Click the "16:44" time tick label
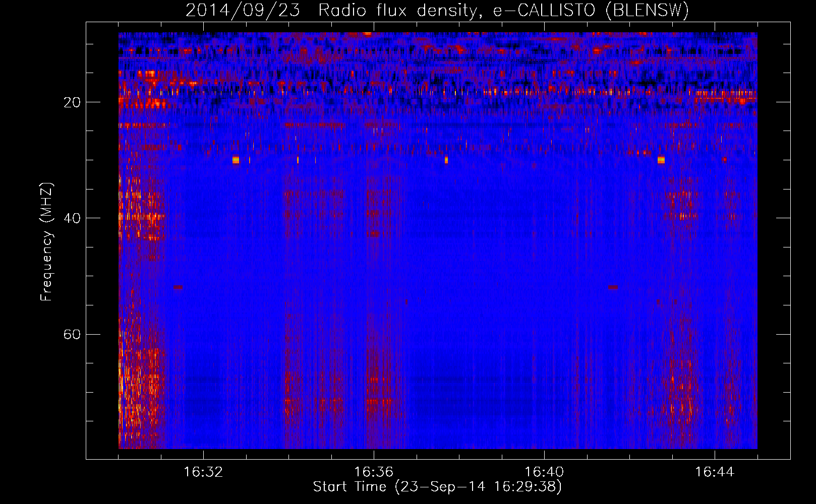 715,472
